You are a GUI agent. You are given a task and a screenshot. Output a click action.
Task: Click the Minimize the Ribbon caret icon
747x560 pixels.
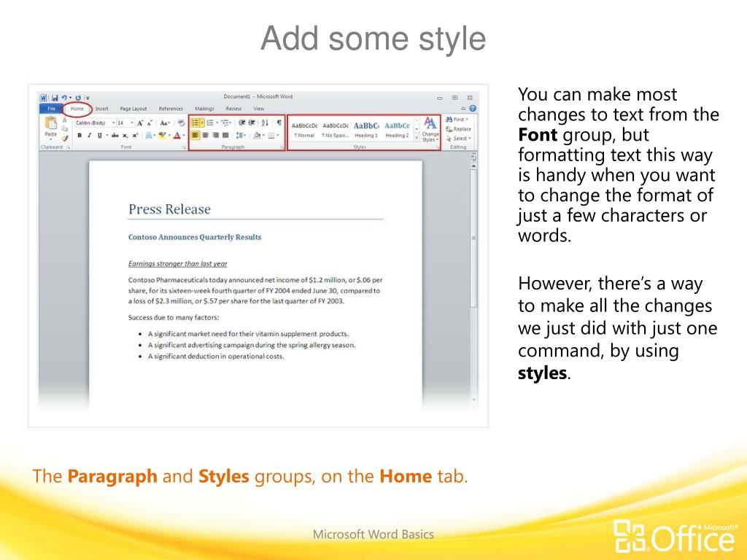463,109
